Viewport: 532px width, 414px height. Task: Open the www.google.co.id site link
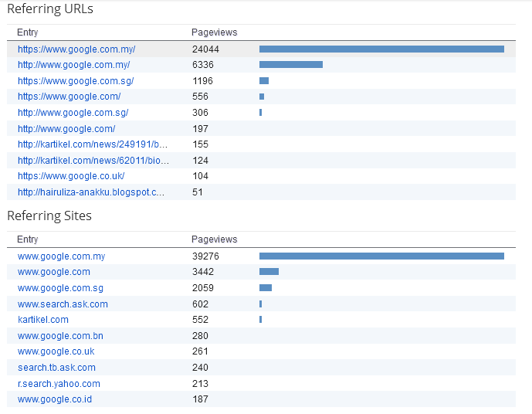[x=55, y=399]
